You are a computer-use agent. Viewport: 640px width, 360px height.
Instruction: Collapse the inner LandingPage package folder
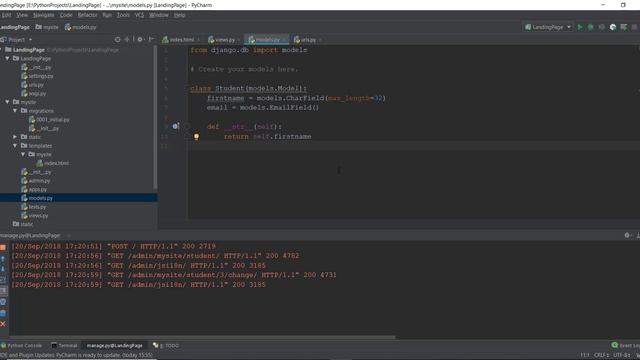tap(7, 58)
